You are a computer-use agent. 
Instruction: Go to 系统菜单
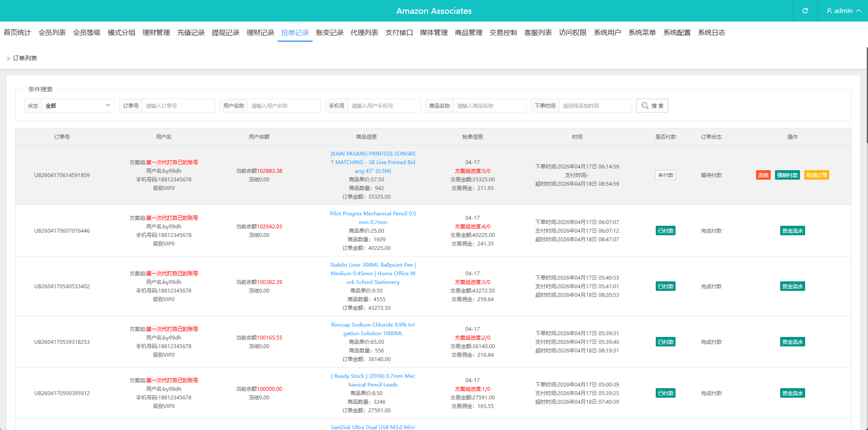click(642, 32)
